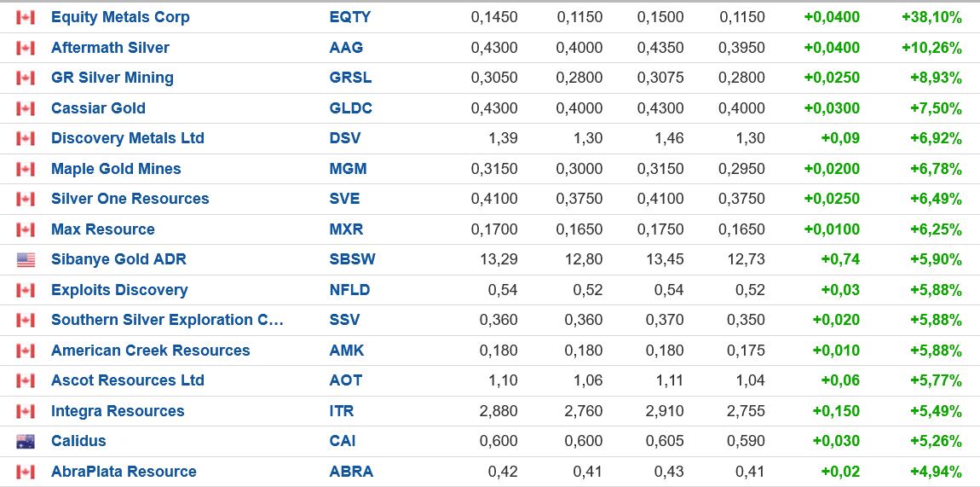Click the AMK ticker symbol
This screenshot has height=487, width=980.
point(346,351)
